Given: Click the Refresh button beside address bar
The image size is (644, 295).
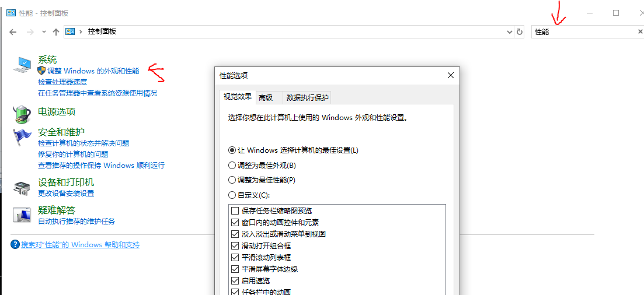Looking at the screenshot, I should click(x=520, y=32).
